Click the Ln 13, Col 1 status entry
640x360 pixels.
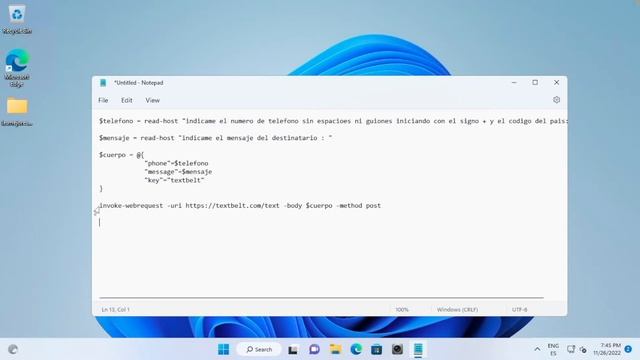point(116,310)
